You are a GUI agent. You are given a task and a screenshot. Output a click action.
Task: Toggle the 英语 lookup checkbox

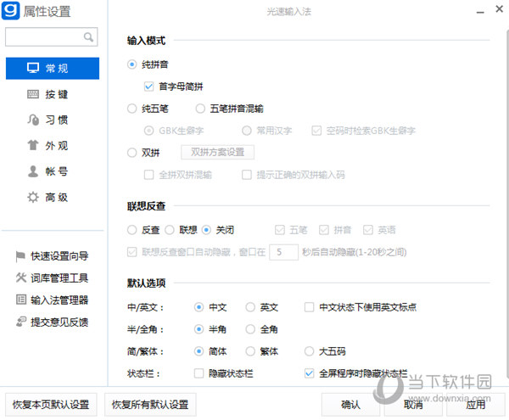tap(368, 230)
